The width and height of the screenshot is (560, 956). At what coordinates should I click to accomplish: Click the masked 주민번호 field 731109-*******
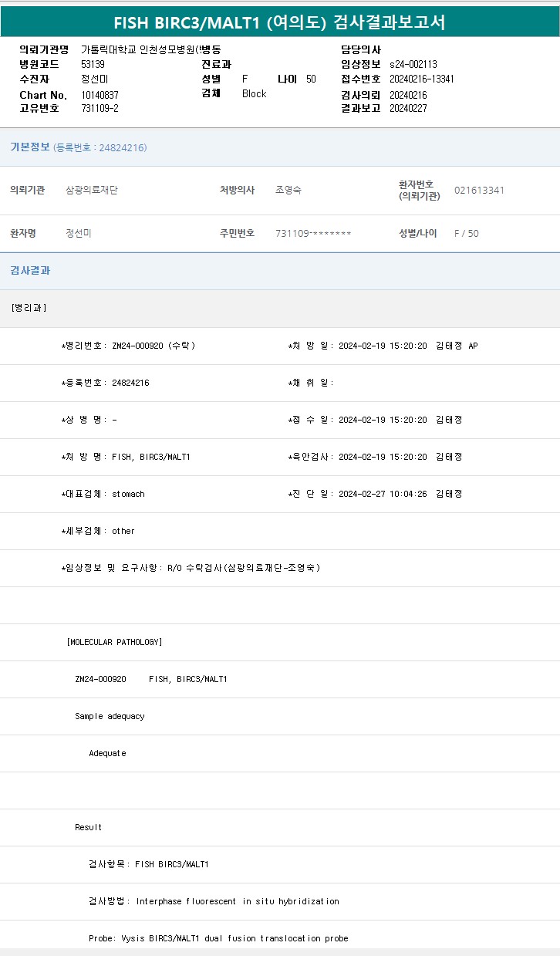313,234
